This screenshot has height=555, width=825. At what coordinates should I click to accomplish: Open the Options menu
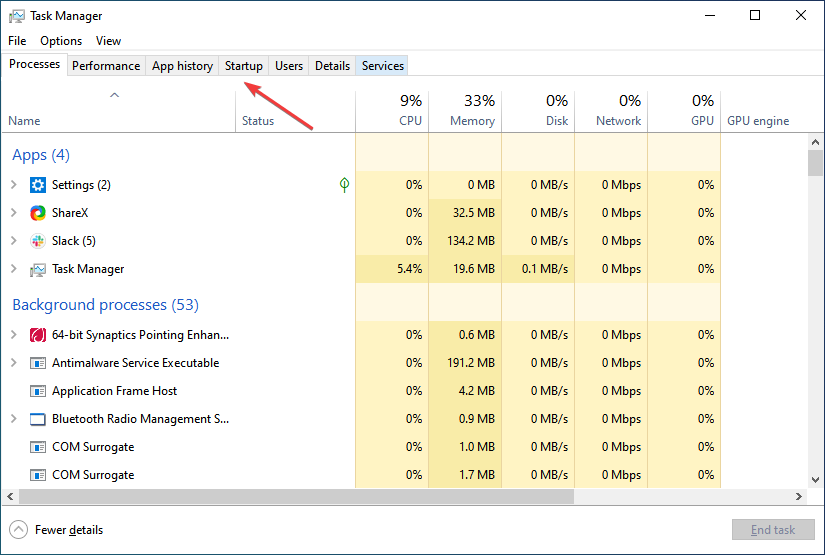tap(61, 41)
